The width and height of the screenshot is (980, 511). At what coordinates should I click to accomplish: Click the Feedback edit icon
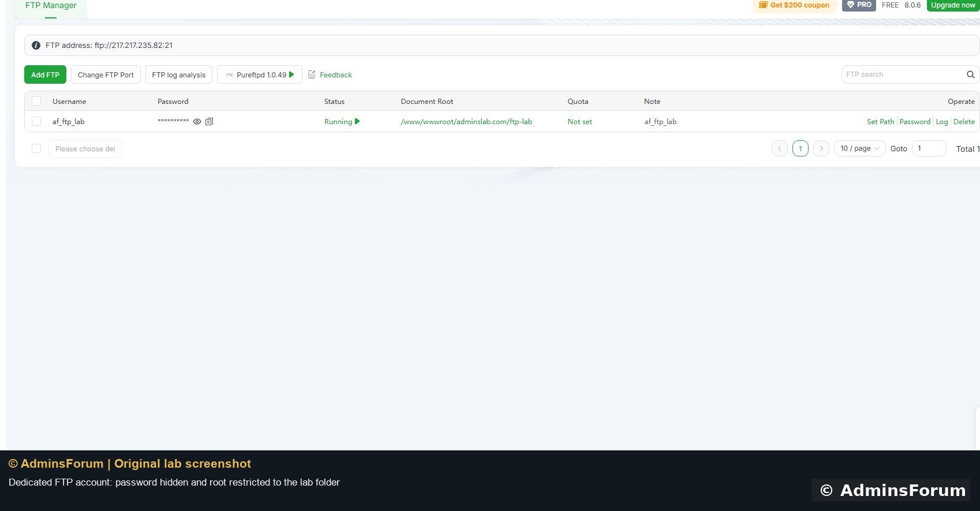312,74
